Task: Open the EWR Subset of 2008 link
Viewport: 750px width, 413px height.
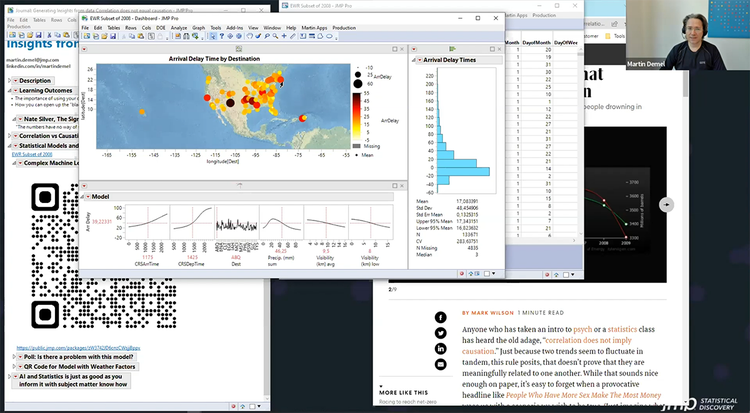Action: point(32,154)
